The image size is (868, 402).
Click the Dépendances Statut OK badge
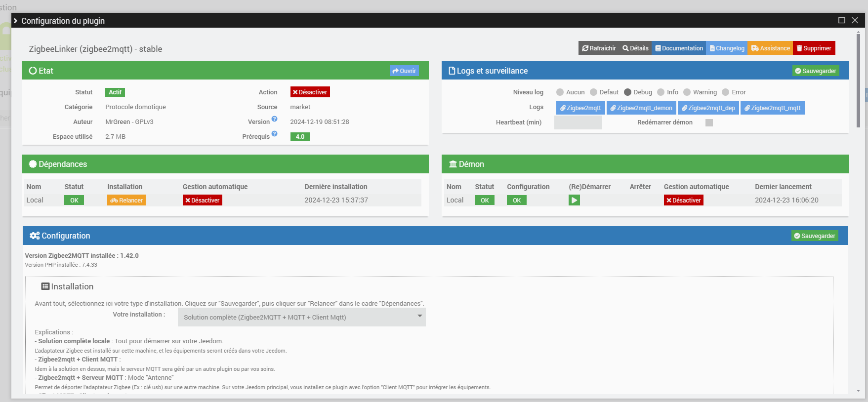pos(74,200)
